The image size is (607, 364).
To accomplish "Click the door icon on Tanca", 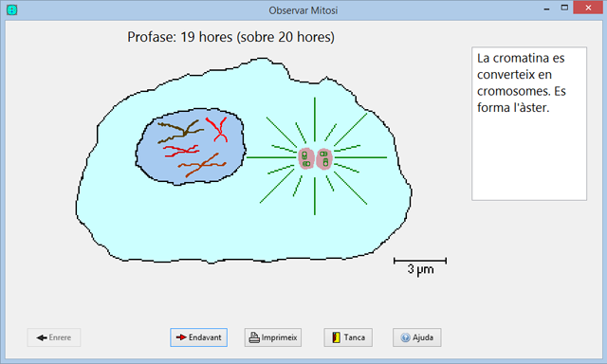I will click(337, 337).
